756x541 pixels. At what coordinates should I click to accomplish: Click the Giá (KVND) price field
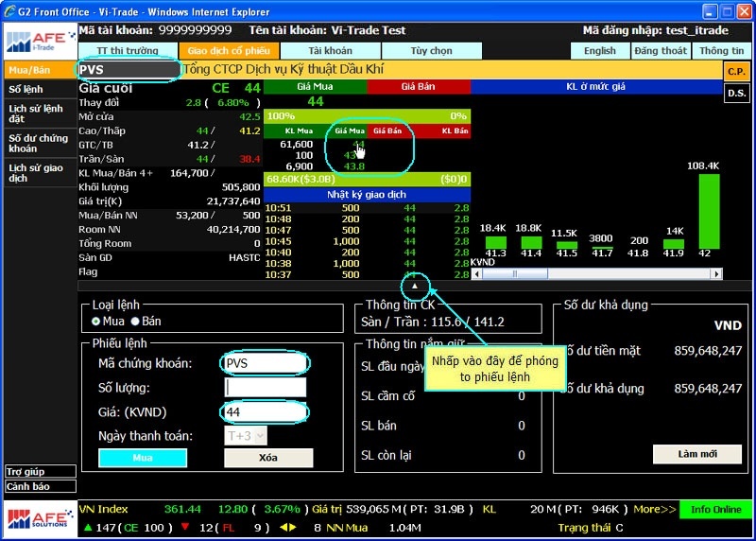pyautogui.click(x=266, y=412)
